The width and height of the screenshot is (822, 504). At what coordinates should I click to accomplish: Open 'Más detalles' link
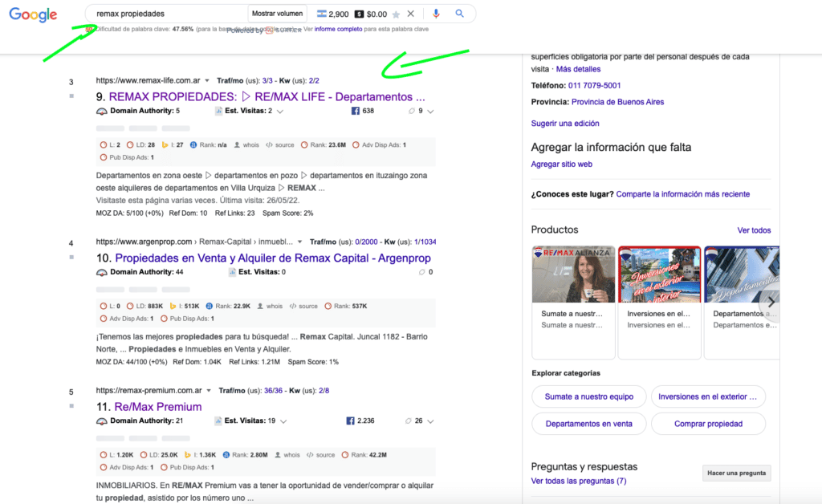click(x=578, y=69)
